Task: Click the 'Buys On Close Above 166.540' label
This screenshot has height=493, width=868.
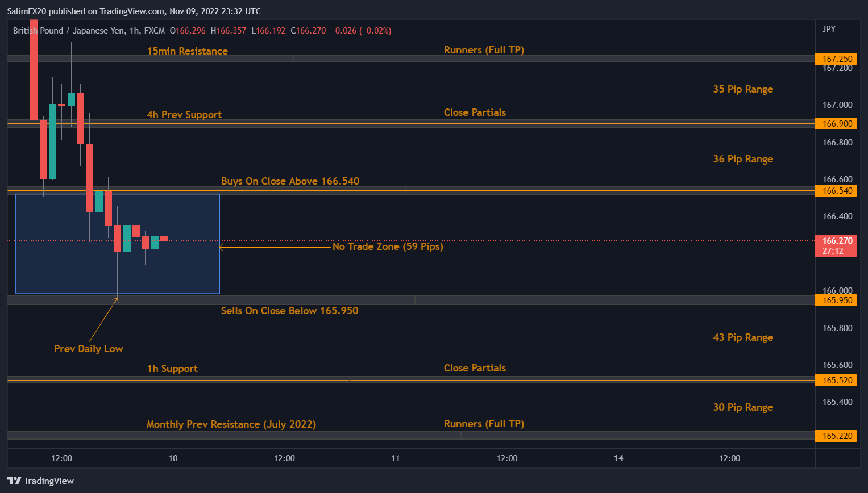Action: point(290,181)
